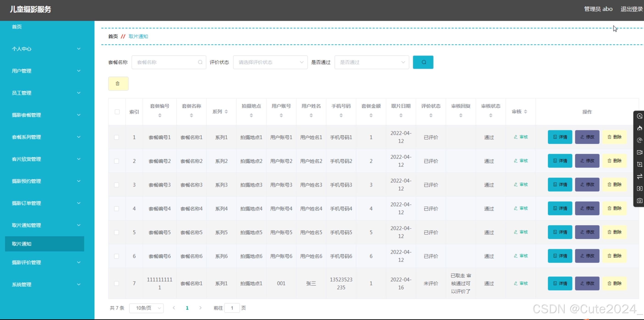Sort by 套餐编号 column arrows
This screenshot has height=320, width=644.
pyautogui.click(x=160, y=115)
